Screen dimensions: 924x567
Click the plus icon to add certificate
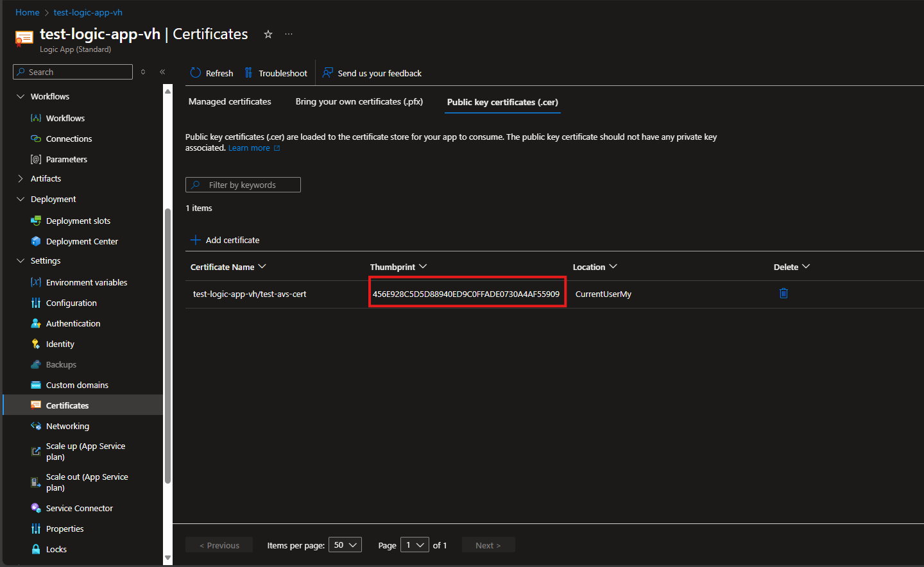[x=196, y=240]
